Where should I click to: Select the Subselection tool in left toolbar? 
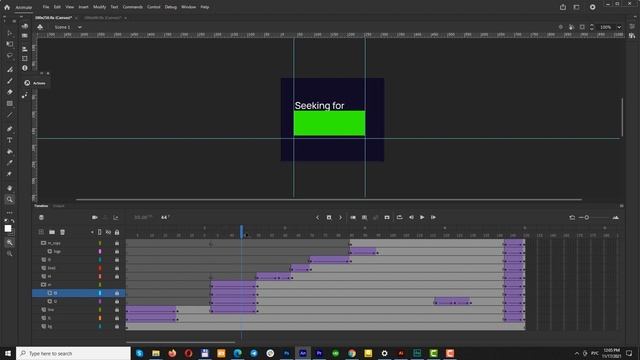pyautogui.click(x=10, y=33)
